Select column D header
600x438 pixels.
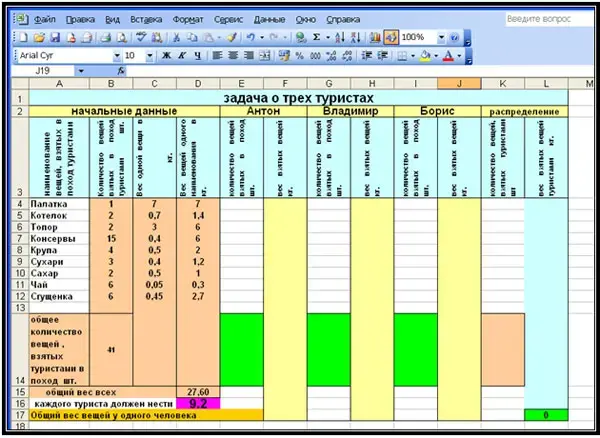pyautogui.click(x=197, y=86)
